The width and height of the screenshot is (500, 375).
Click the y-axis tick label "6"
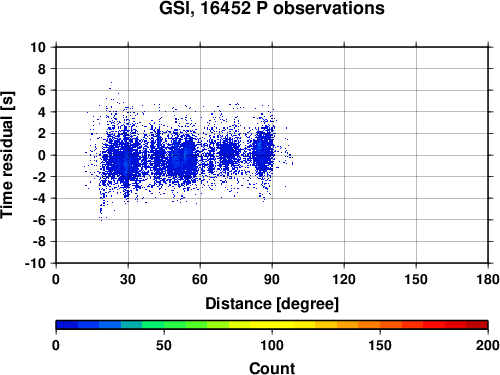pyautogui.click(x=42, y=90)
